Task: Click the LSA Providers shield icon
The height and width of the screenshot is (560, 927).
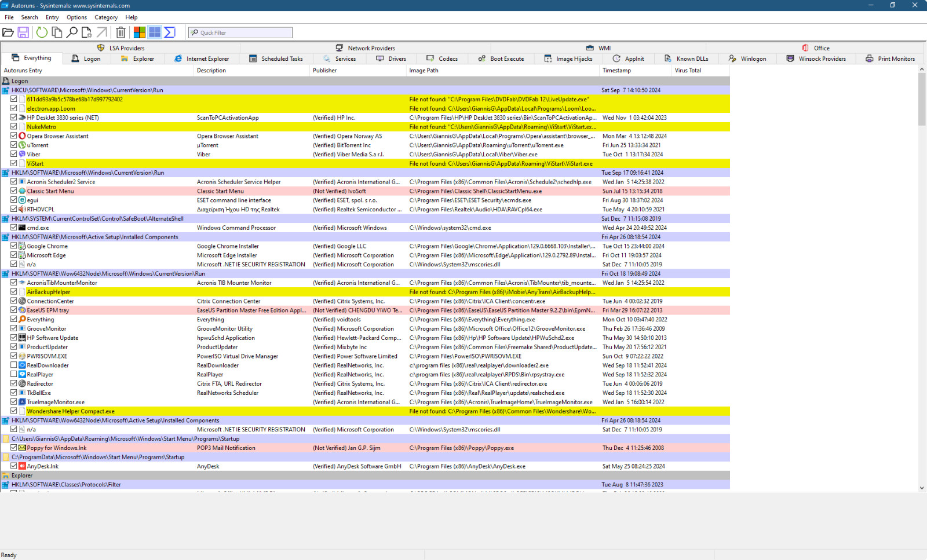Action: point(101,48)
